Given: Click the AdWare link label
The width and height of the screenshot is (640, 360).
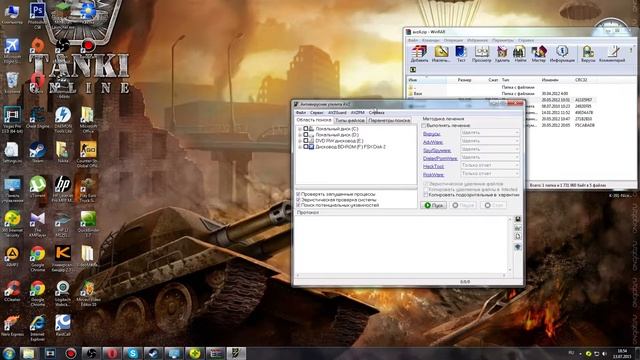Looking at the screenshot, I should 433,142.
